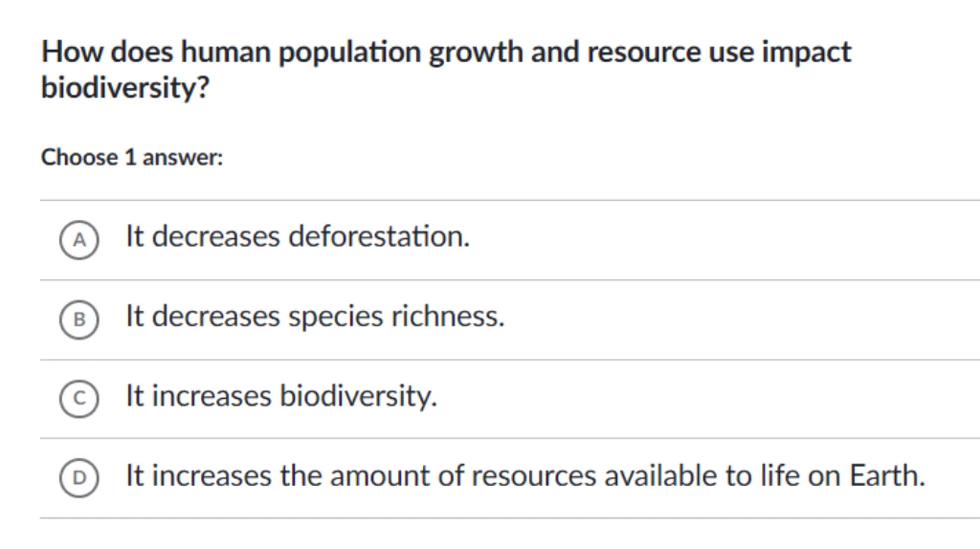Click the words 'species richness' in option B

(396, 316)
